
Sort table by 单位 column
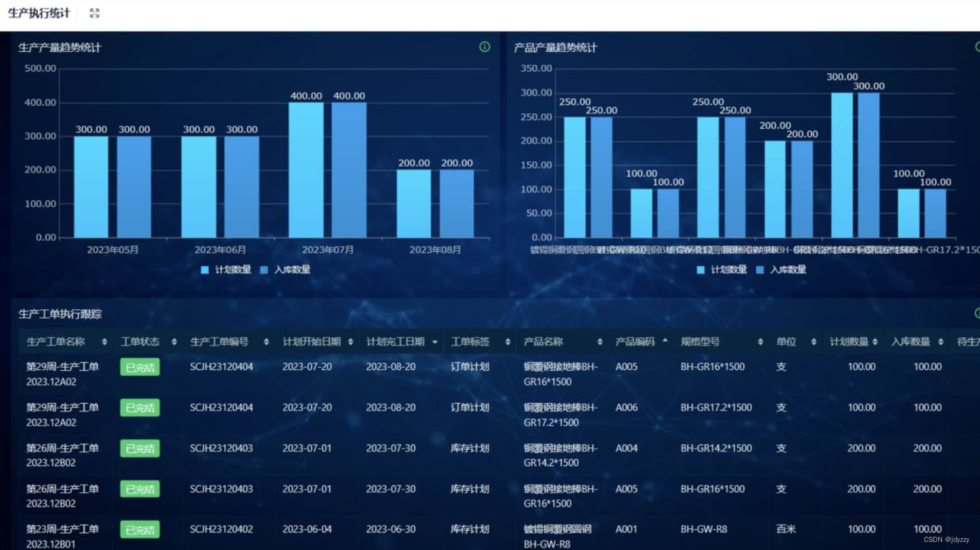coord(813,342)
